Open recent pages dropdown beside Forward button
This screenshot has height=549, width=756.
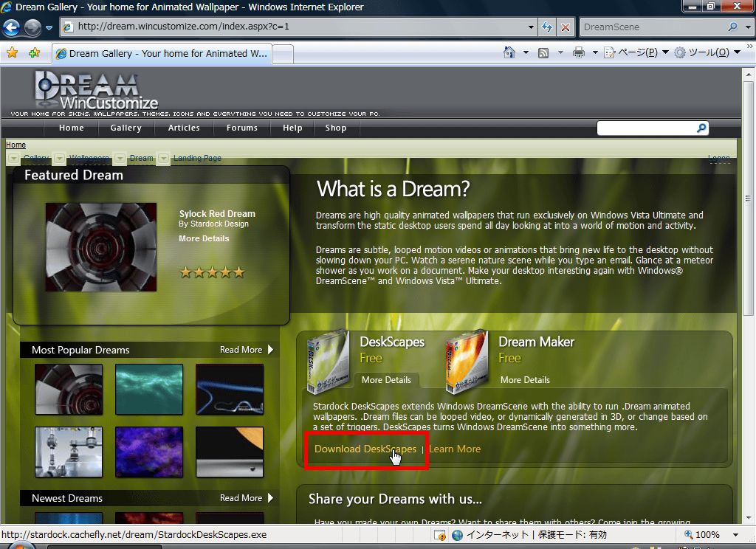coord(49,28)
